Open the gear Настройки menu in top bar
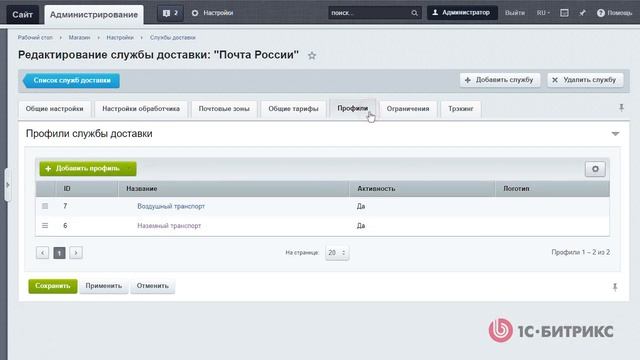This screenshot has height=360, width=640. point(213,13)
